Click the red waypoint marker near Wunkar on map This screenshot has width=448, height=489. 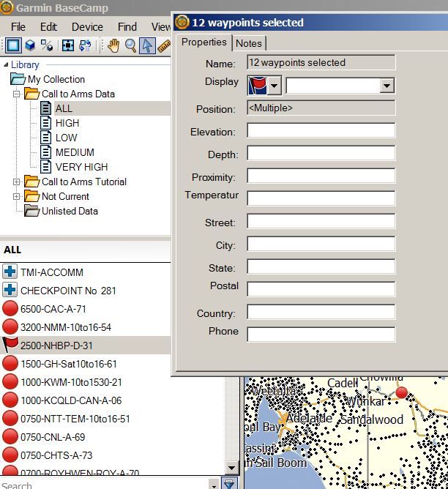(402, 392)
